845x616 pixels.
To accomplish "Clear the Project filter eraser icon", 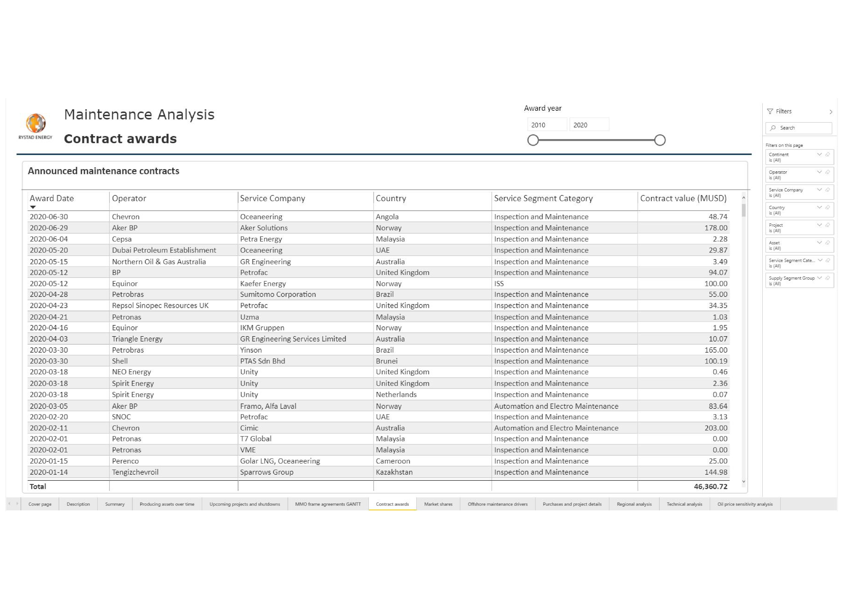I will [828, 225].
